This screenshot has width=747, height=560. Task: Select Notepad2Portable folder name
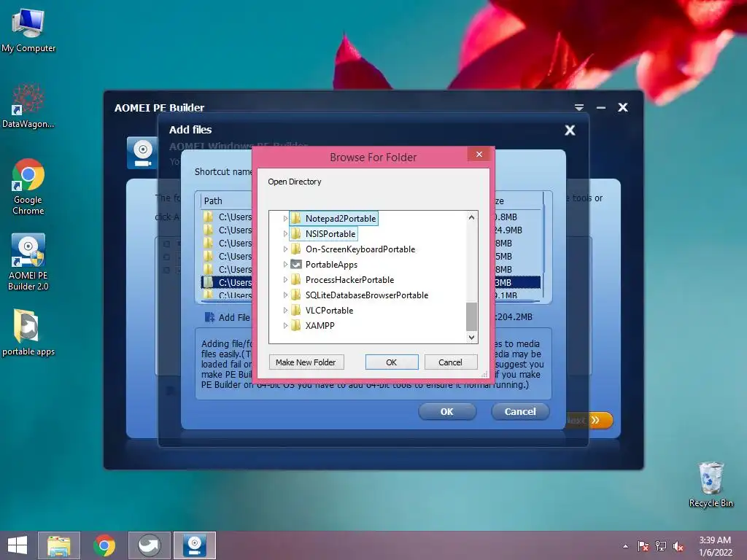pyautogui.click(x=341, y=219)
